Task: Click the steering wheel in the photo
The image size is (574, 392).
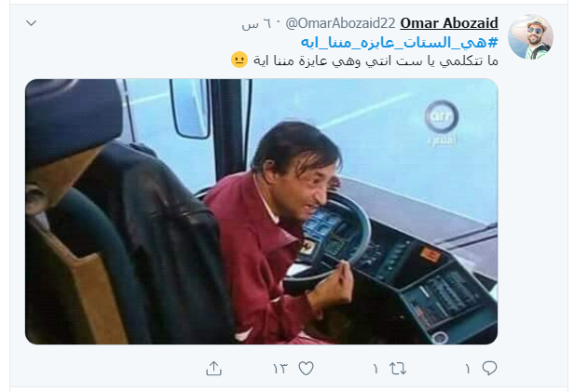Action: 332,237
